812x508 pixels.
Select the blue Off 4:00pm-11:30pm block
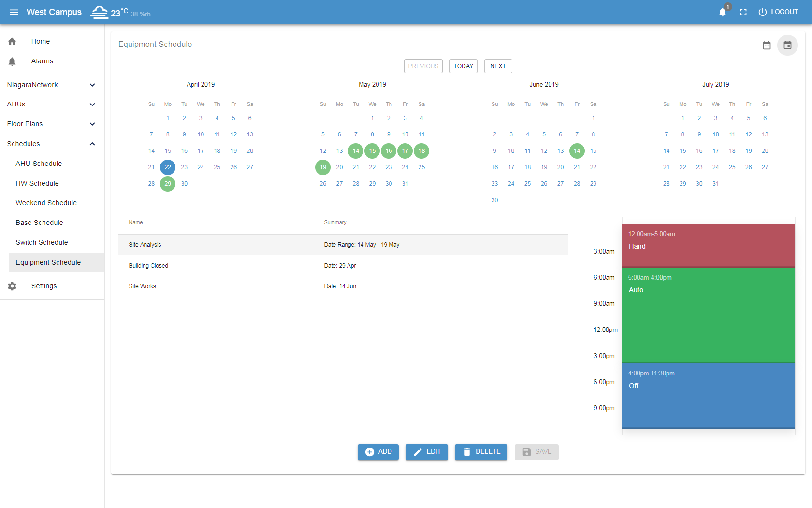point(708,396)
